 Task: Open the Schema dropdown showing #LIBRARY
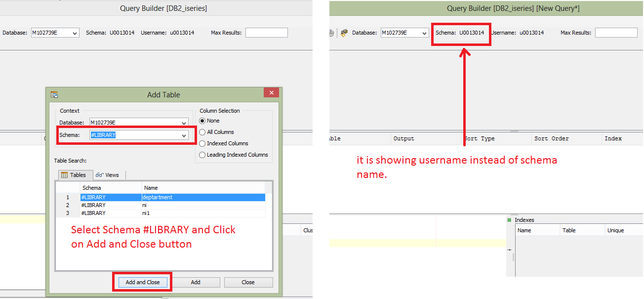[139, 135]
